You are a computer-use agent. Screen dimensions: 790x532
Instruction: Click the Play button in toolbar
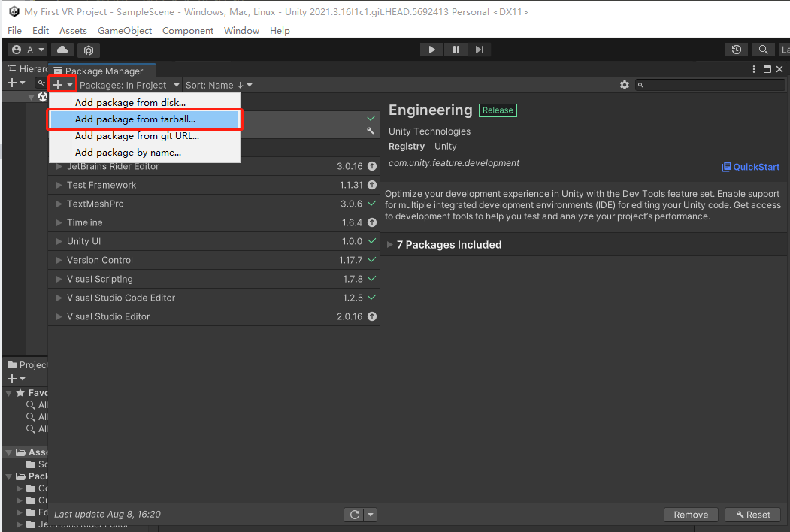[431, 50]
